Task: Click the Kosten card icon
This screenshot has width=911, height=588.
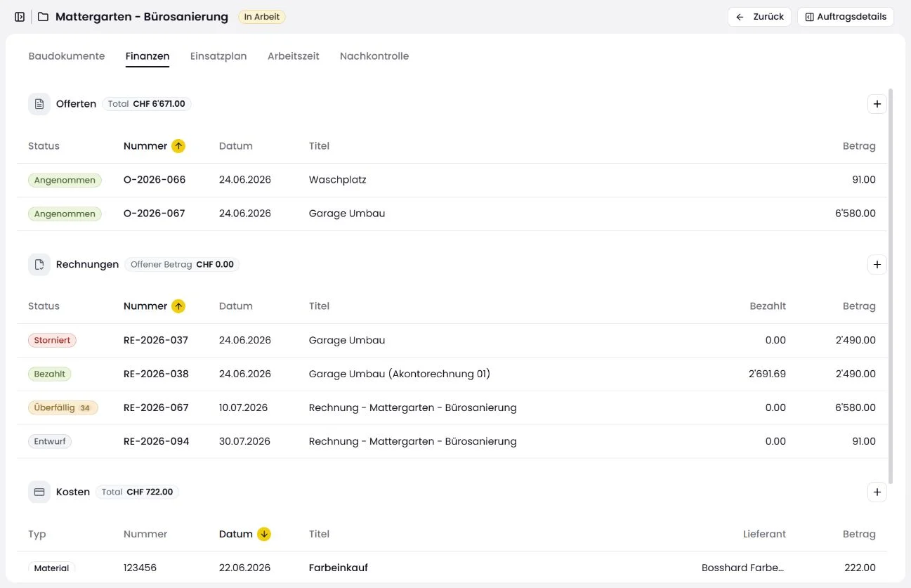Action: click(x=39, y=492)
